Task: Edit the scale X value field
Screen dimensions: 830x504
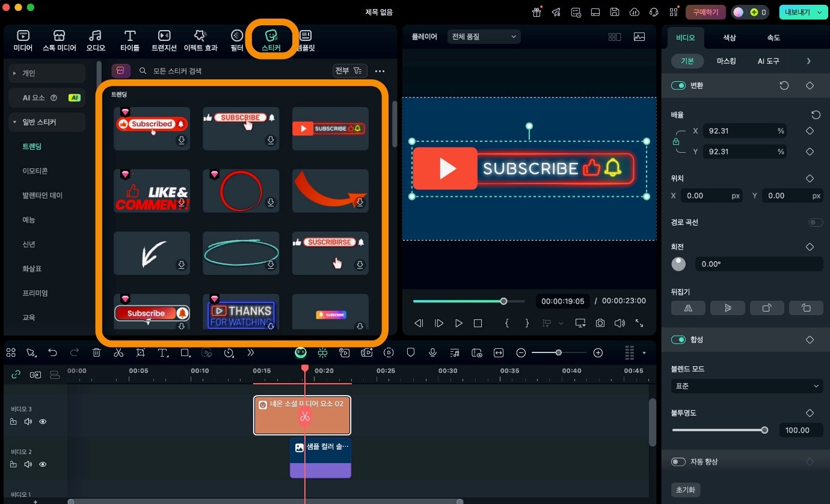Action: click(x=745, y=131)
